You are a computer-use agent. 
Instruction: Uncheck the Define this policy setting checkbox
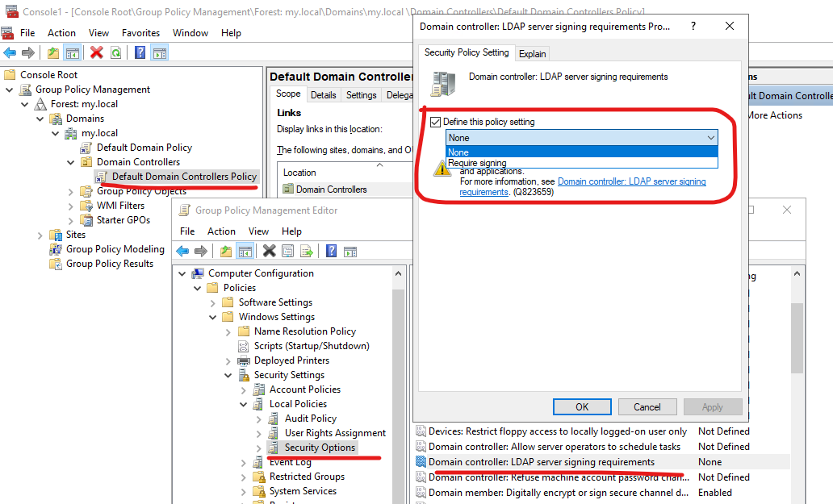pyautogui.click(x=436, y=122)
